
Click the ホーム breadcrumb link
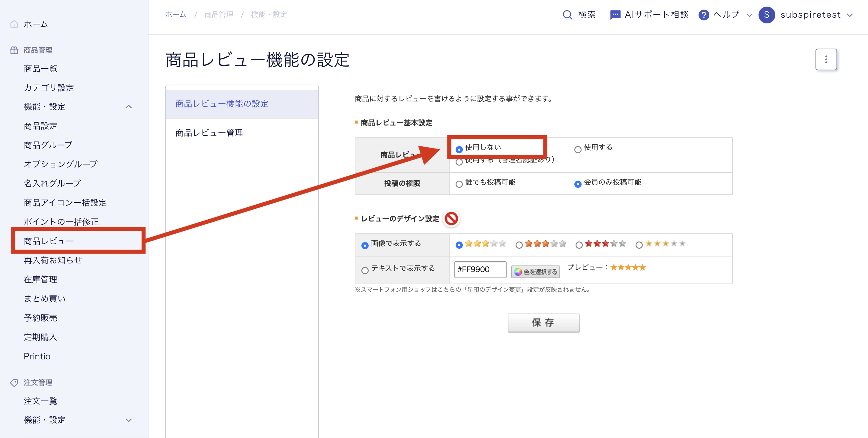[x=175, y=14]
